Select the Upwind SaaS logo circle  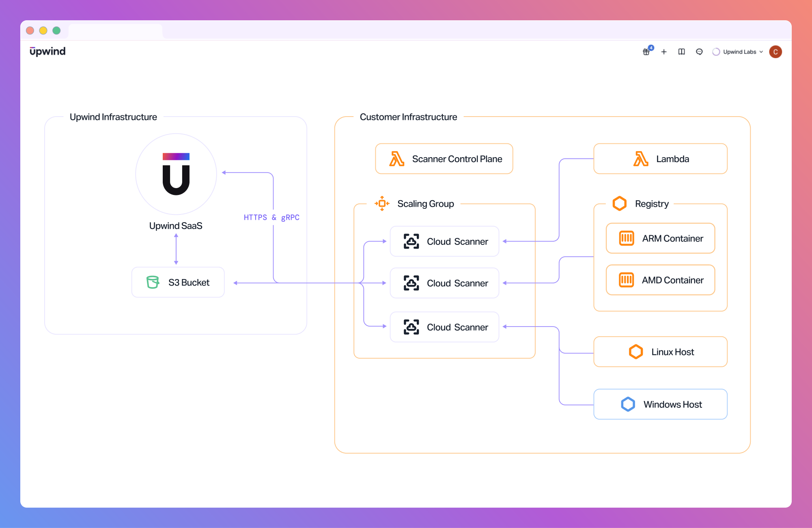tap(176, 174)
